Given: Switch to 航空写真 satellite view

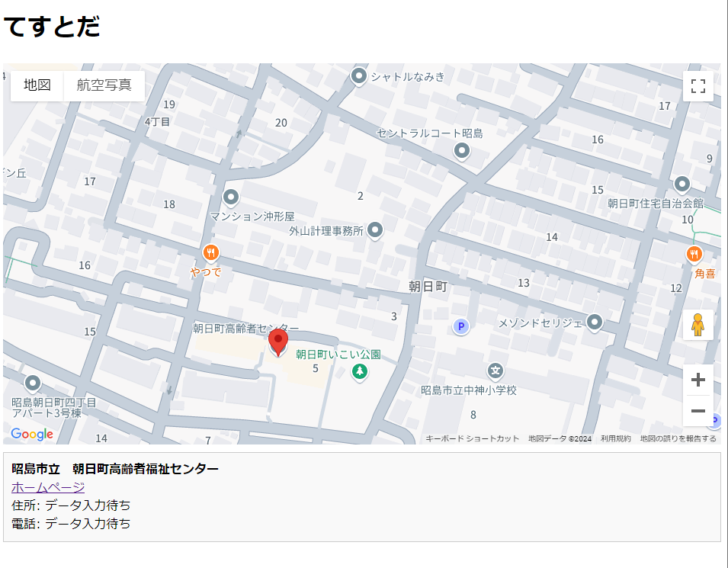Looking at the screenshot, I should click(x=104, y=85).
